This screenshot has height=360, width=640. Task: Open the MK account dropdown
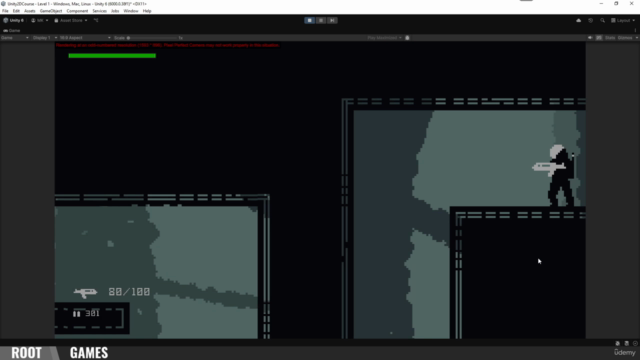(40, 20)
